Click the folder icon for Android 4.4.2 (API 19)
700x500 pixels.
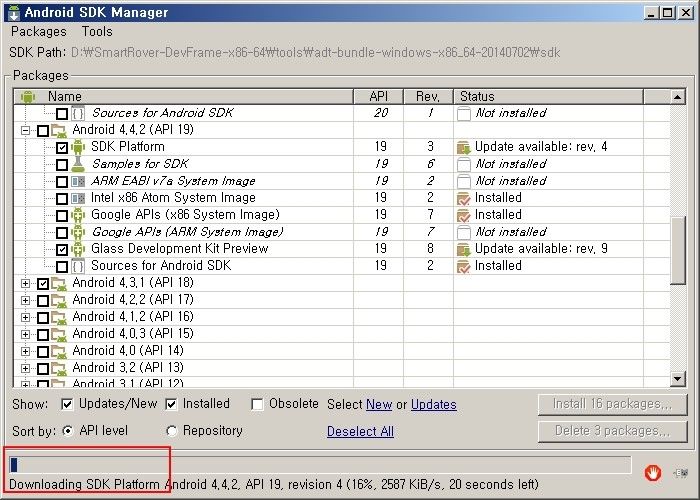click(58, 131)
